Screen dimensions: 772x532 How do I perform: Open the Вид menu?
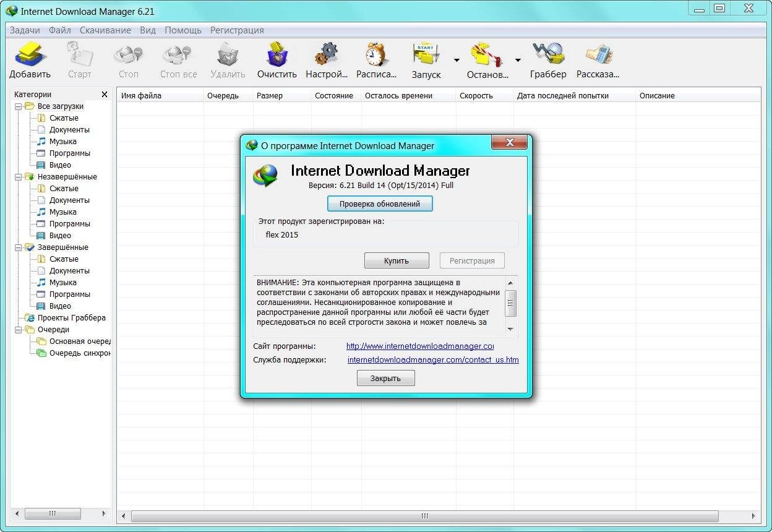[148, 30]
